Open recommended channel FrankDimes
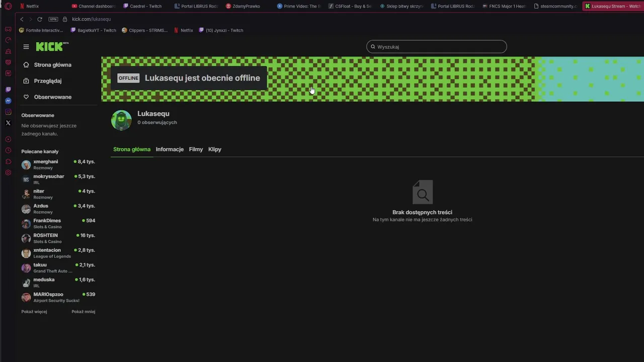Image resolution: width=644 pixels, height=362 pixels. click(58, 223)
